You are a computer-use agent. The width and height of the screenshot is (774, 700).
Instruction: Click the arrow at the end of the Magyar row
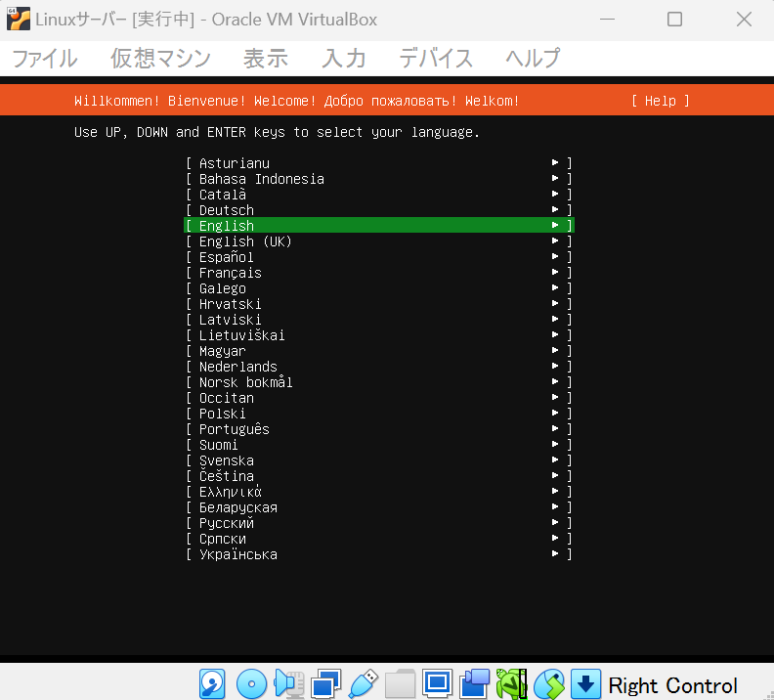[x=555, y=351]
